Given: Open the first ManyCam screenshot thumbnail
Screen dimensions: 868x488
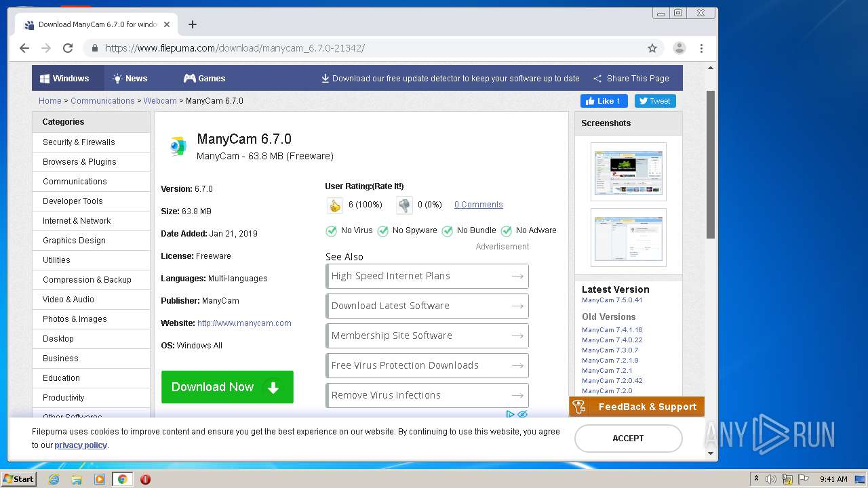Looking at the screenshot, I should click(x=629, y=171).
